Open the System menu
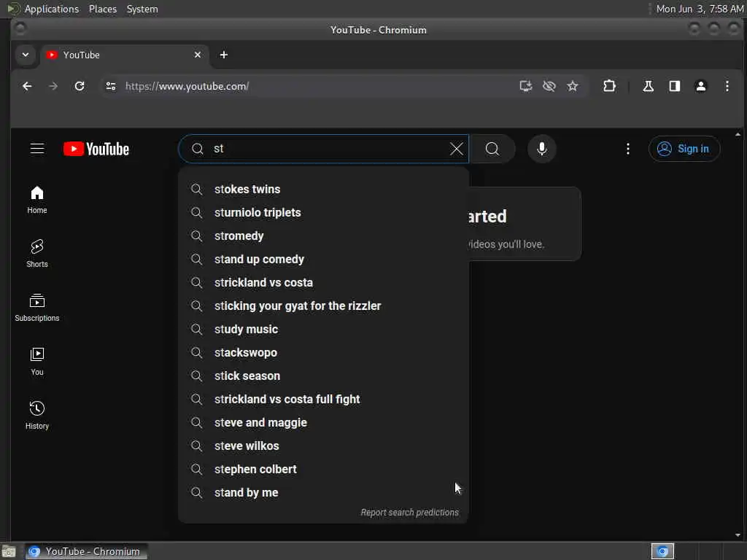 tap(142, 9)
